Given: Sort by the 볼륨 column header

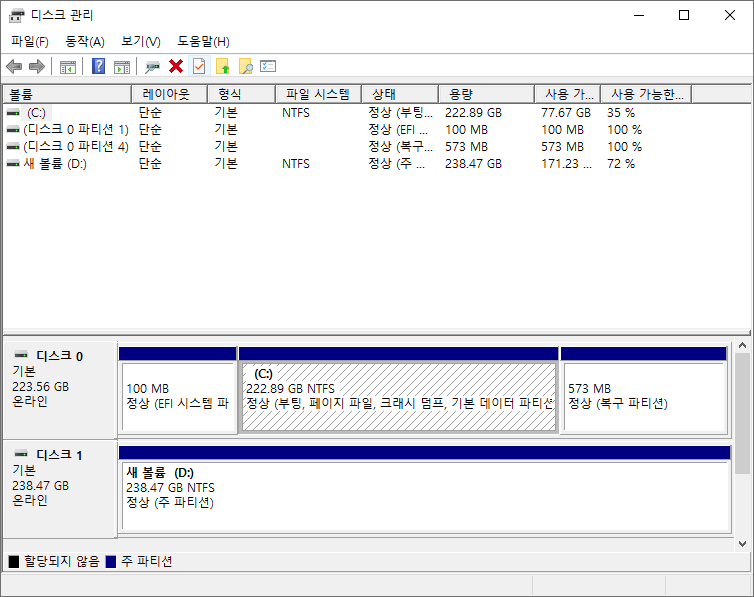Looking at the screenshot, I should 67,94.
